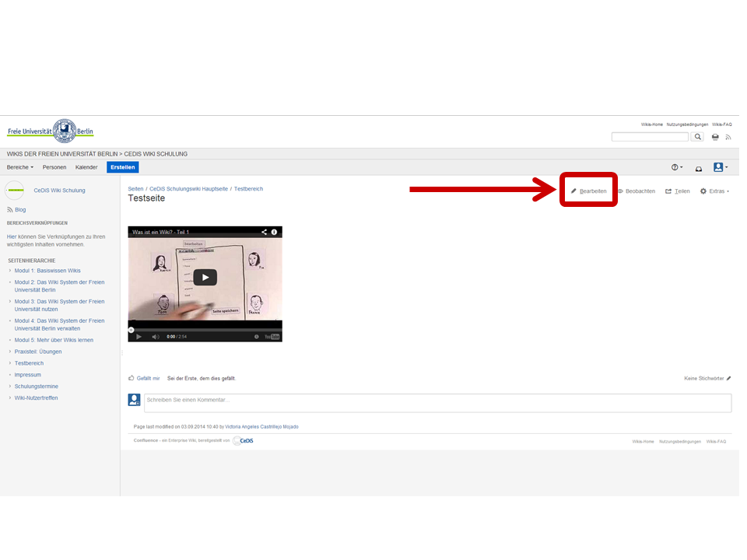Open the Kalender menu item
This screenshot has width=747, height=560.
click(x=86, y=167)
